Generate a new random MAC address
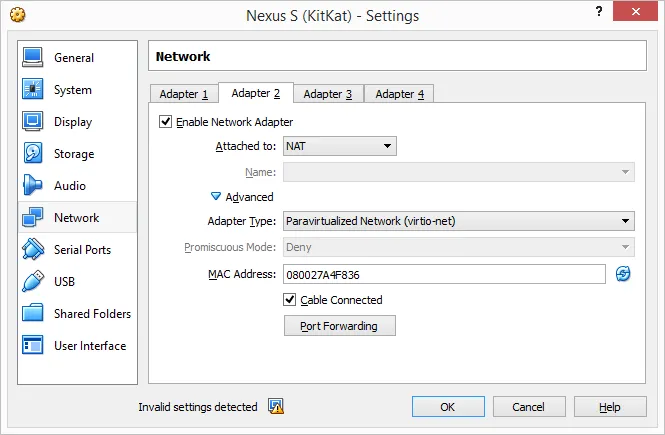Viewport: 665px width, 435px height. coord(623,274)
